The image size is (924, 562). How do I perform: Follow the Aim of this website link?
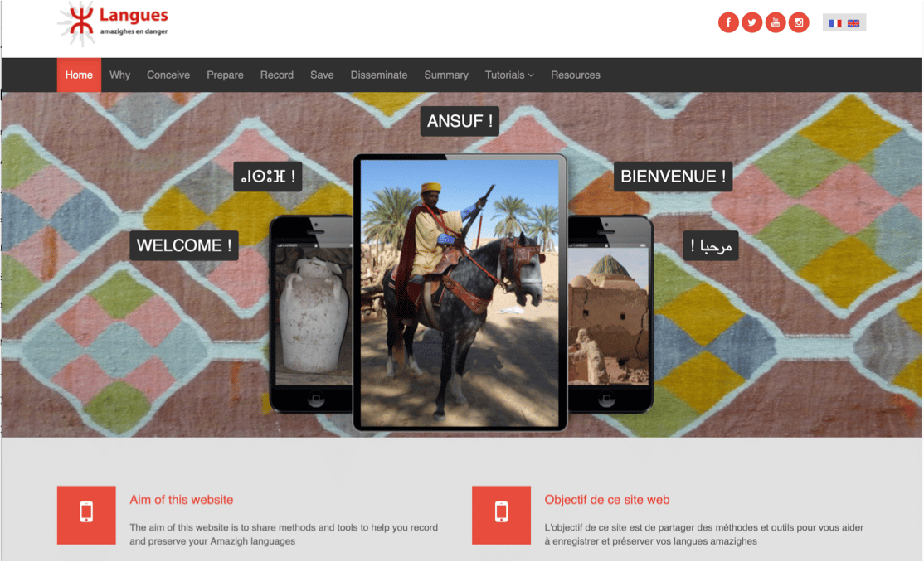click(x=182, y=500)
